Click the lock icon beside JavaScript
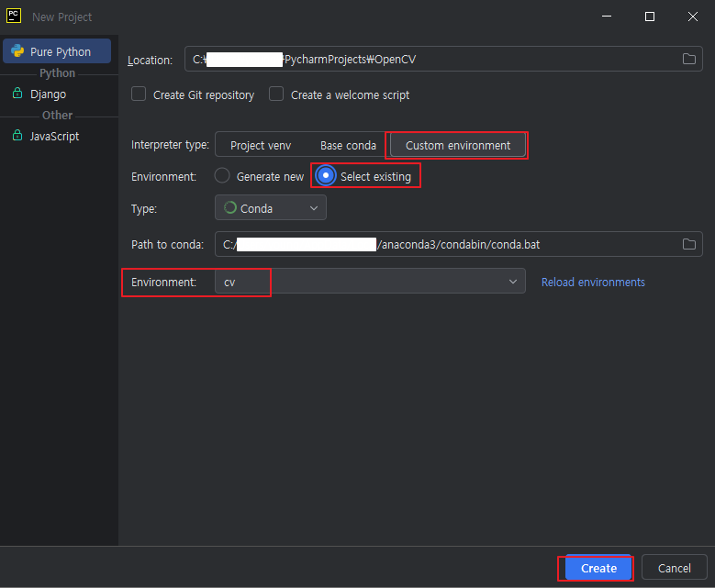Viewport: 715px width, 588px height. click(17, 136)
